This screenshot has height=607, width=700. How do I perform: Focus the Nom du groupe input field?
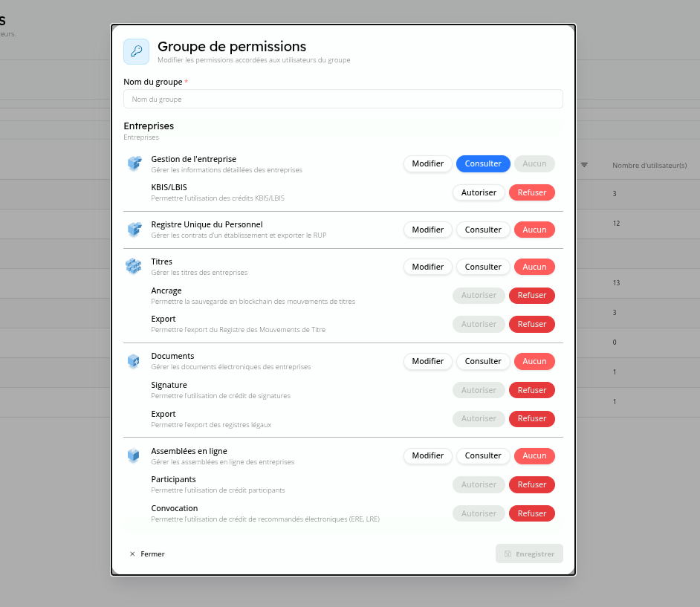pos(343,99)
